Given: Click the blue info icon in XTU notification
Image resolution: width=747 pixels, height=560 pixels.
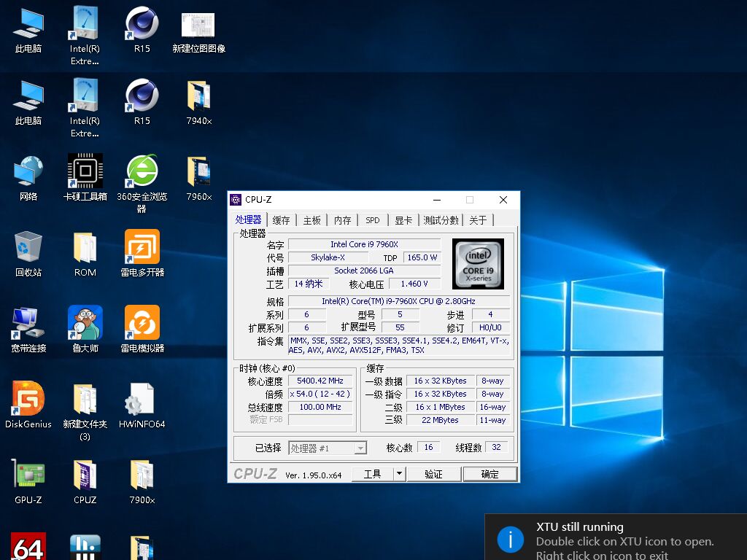Looking at the screenshot, I should 510,540.
